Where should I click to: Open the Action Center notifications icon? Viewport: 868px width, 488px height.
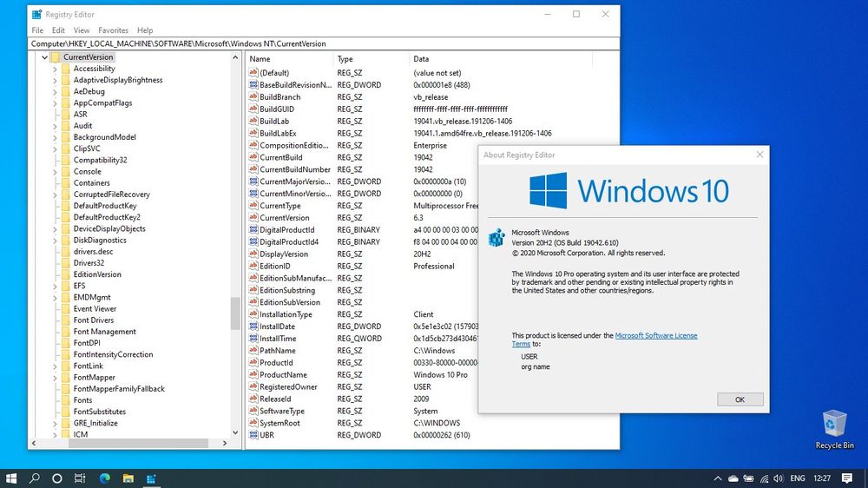tap(847, 478)
